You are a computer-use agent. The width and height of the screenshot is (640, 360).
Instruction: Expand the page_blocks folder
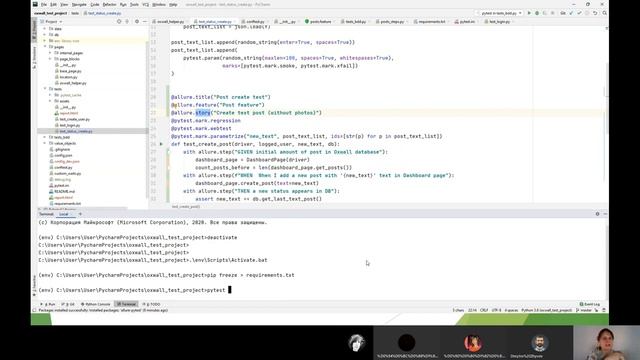(x=51, y=59)
